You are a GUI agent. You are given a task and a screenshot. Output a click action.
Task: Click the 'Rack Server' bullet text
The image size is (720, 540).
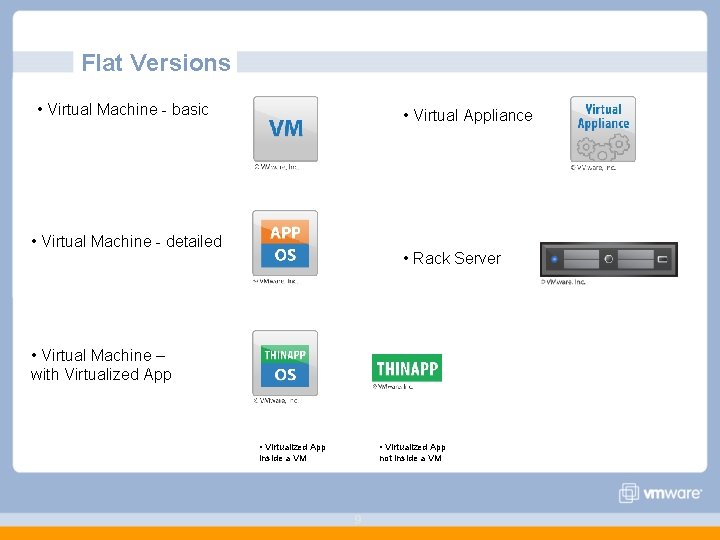point(452,259)
